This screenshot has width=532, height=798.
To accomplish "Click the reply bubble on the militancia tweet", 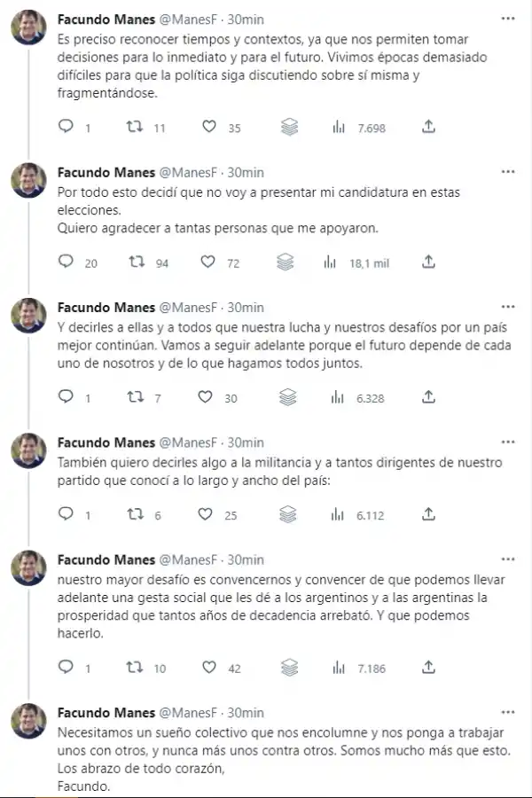I will (x=66, y=513).
